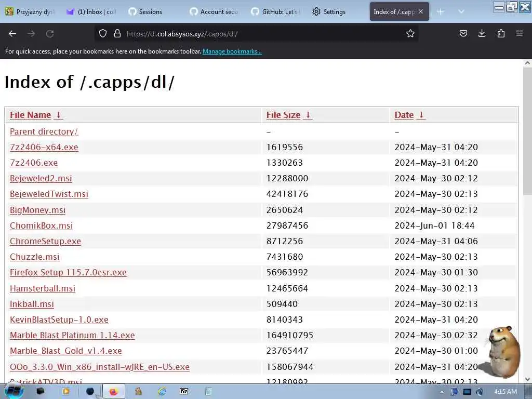The height and width of the screenshot is (399, 532).
Task: Switch to the Account security tab
Action: pos(215,11)
